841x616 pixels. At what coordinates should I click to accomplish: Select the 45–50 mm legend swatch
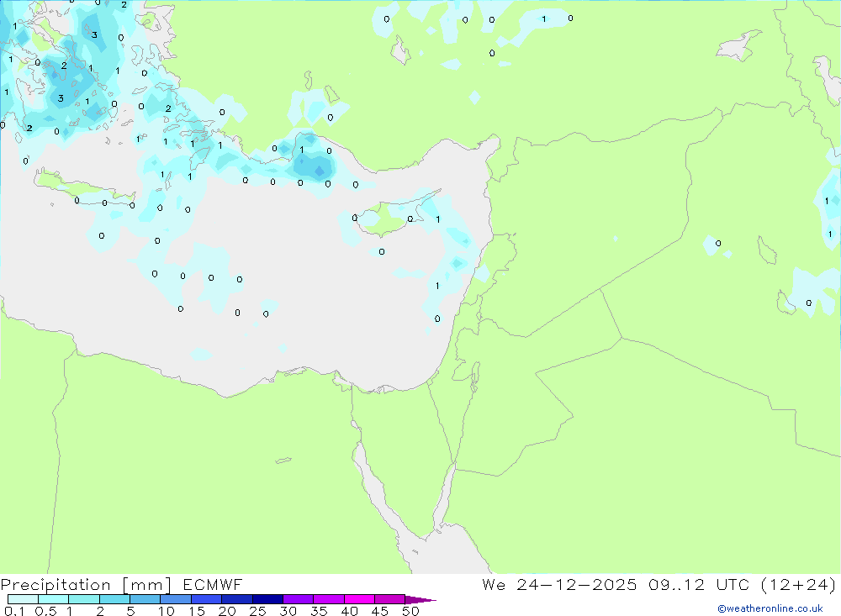click(x=390, y=599)
